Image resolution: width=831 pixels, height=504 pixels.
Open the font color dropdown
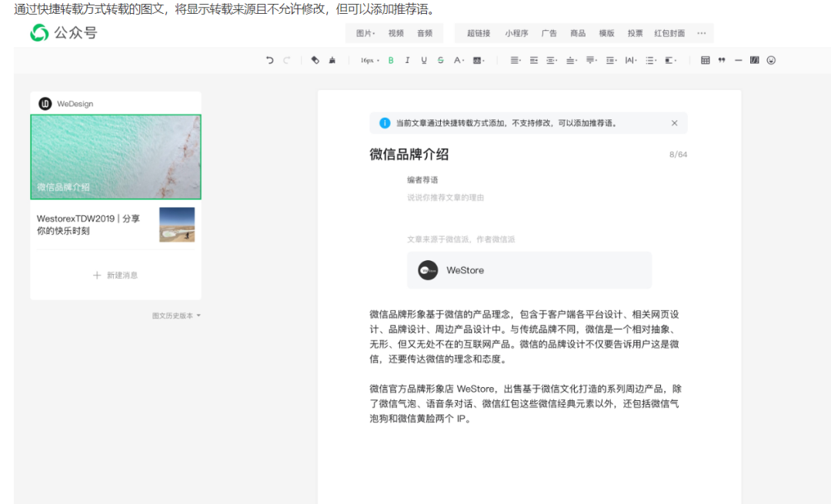coord(459,60)
